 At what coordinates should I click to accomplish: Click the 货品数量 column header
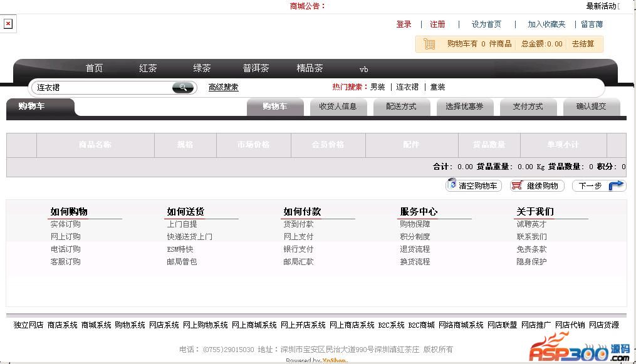489,145
